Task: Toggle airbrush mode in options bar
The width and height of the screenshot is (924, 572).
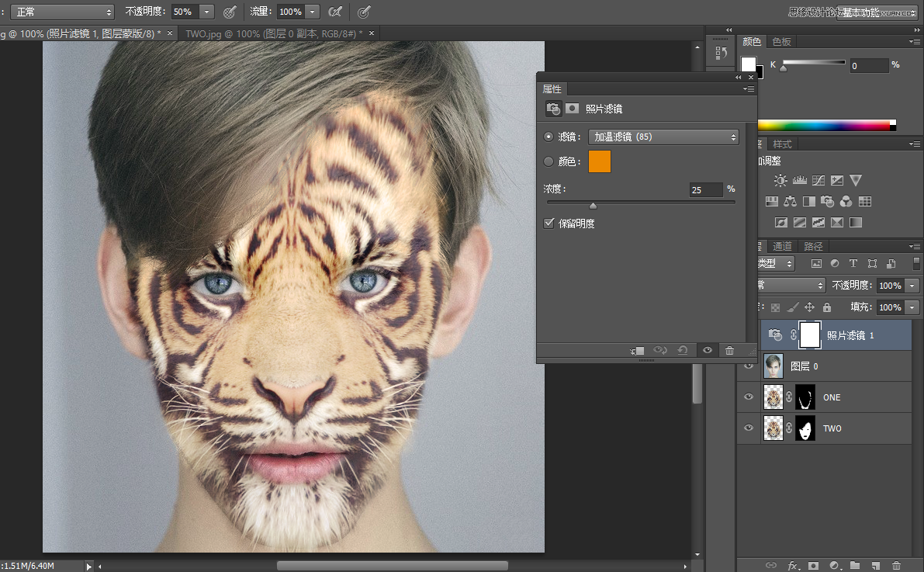Action: click(x=334, y=11)
